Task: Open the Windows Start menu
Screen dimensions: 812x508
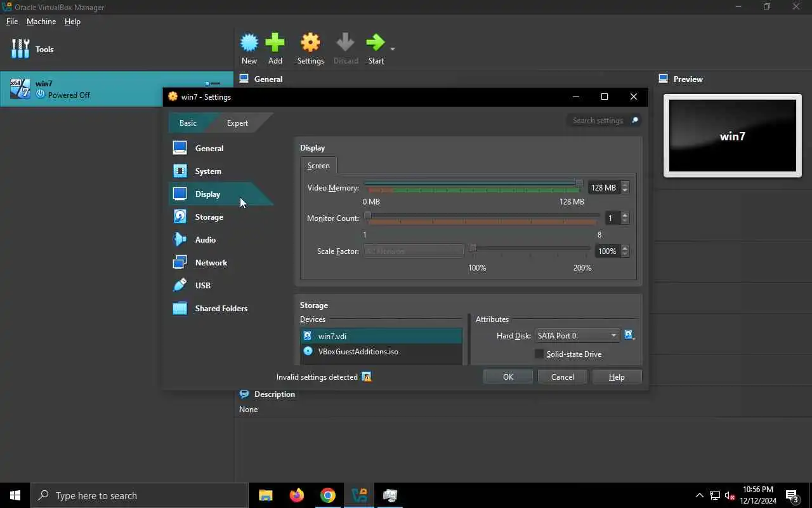Action: pos(15,495)
